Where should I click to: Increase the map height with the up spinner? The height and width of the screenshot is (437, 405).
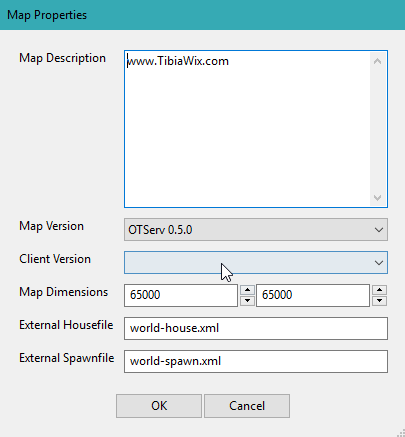(x=379, y=290)
